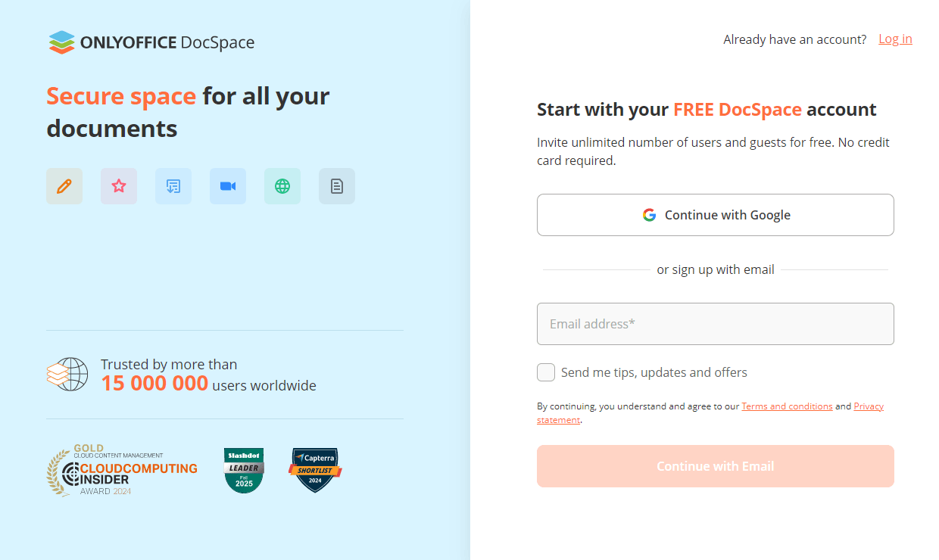Click the green globe icon
Viewport: 939px width, 560px height.
[x=282, y=186]
